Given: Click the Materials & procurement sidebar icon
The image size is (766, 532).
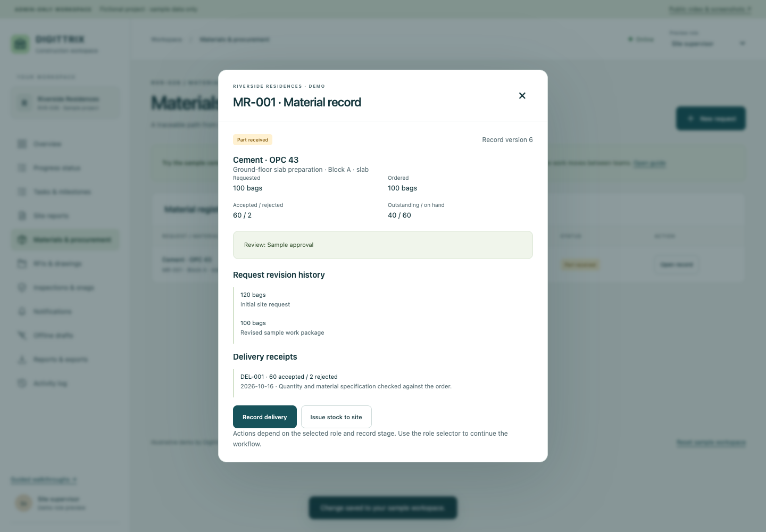Looking at the screenshot, I should tap(22, 240).
